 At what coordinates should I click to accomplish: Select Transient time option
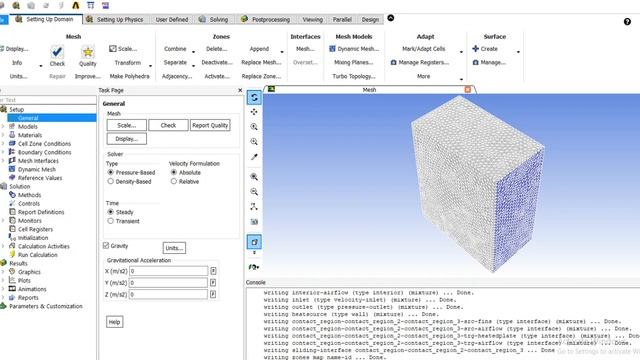tap(111, 221)
